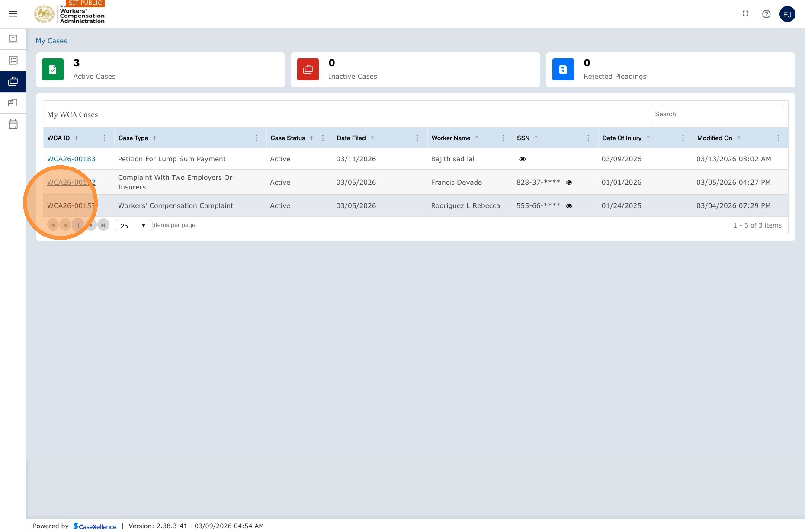Viewport: 805px width, 532px height.
Task: Click the red Inactive Cases icon
Action: 308,69
